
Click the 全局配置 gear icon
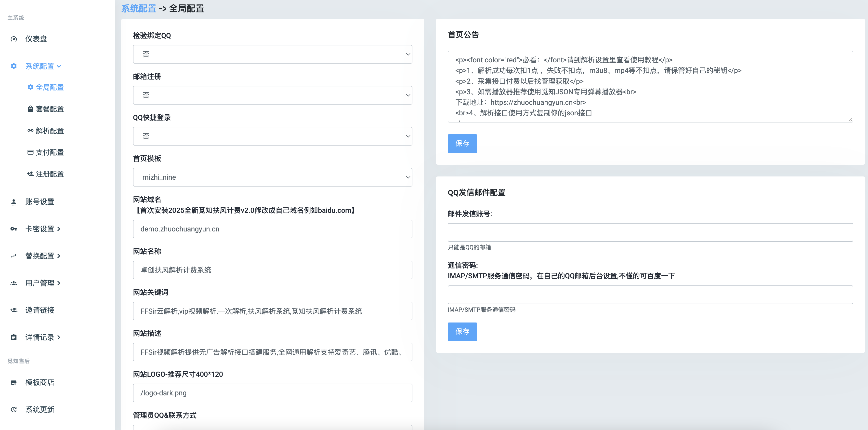(x=30, y=87)
